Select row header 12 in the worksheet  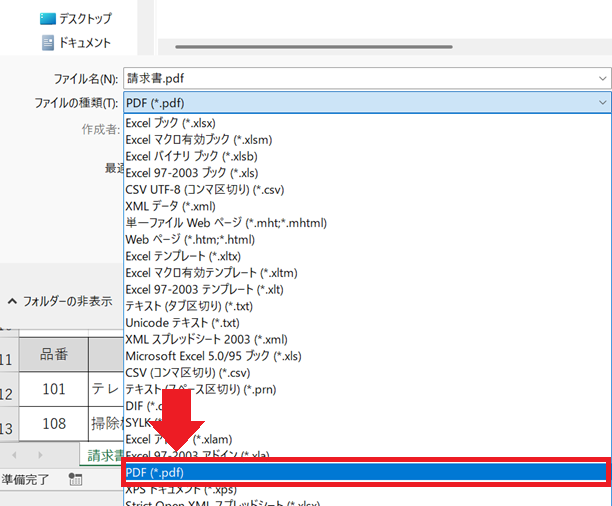7,390
